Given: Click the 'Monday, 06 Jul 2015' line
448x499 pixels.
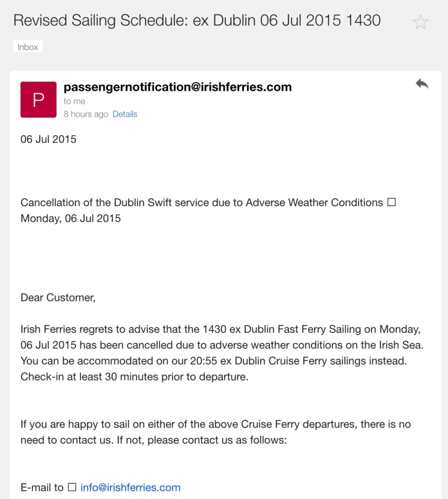Looking at the screenshot, I should coord(71,218).
